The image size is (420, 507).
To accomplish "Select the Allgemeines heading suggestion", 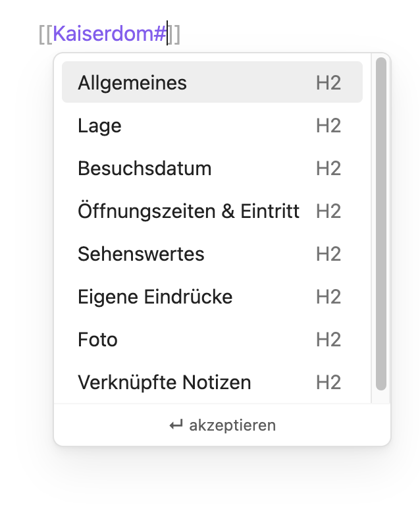I will [x=212, y=82].
